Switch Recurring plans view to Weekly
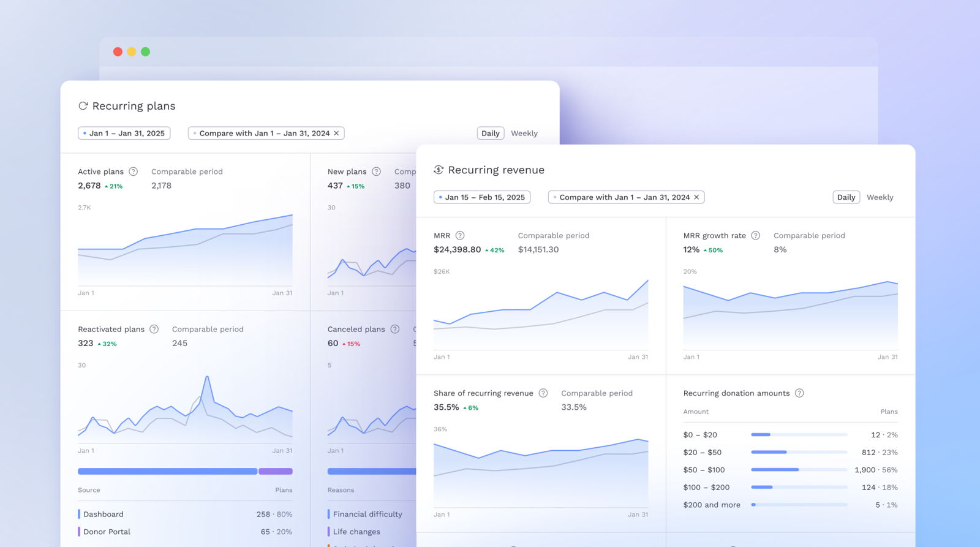 tap(524, 134)
